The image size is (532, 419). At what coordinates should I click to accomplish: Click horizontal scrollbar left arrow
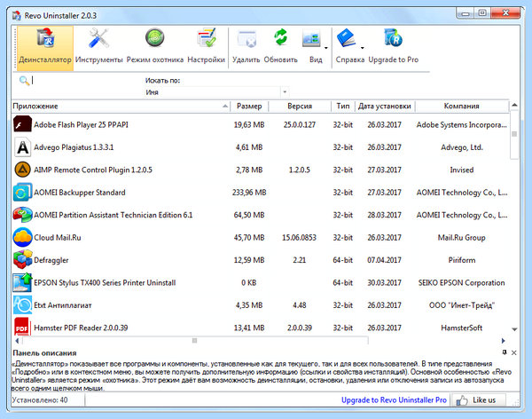click(17, 341)
